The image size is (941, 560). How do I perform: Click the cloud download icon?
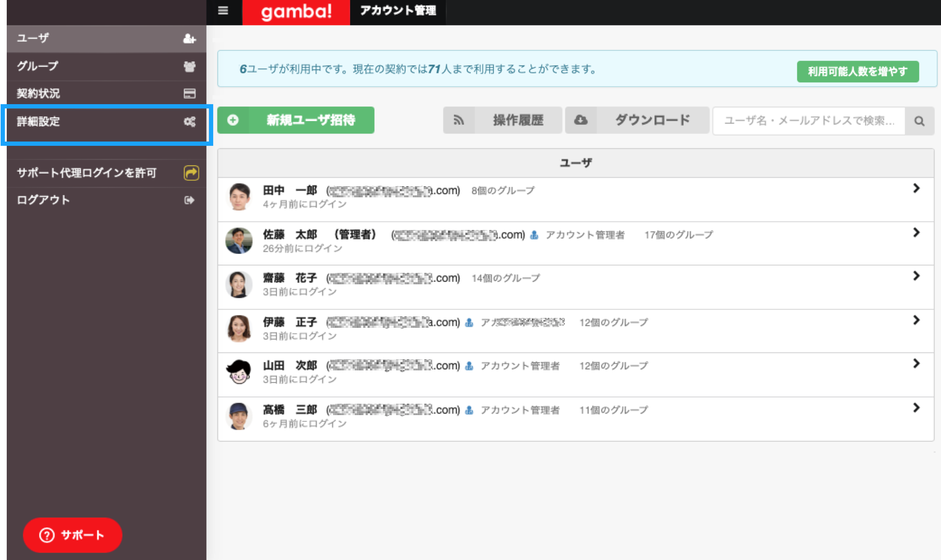[581, 120]
